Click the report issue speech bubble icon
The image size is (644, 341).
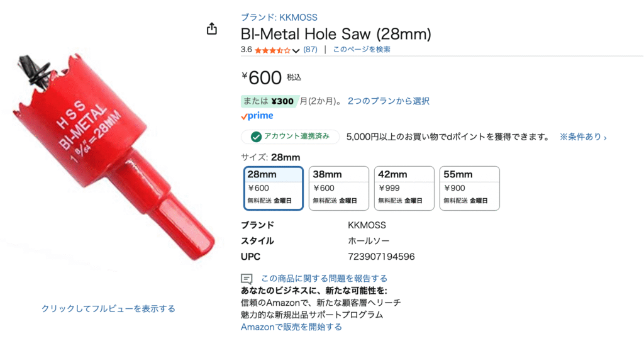point(247,279)
